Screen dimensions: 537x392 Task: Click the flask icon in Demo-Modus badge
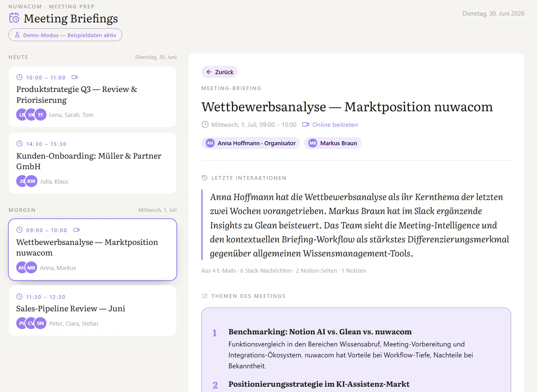17,35
